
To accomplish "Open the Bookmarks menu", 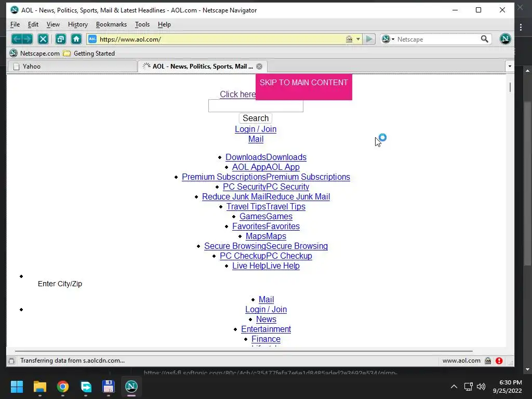I will pos(111,24).
